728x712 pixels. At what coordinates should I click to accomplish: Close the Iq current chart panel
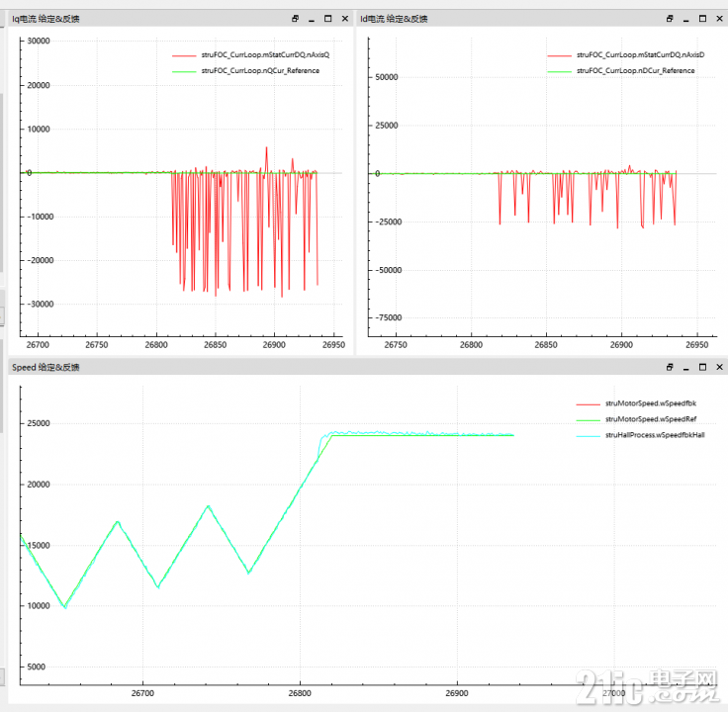[345, 19]
